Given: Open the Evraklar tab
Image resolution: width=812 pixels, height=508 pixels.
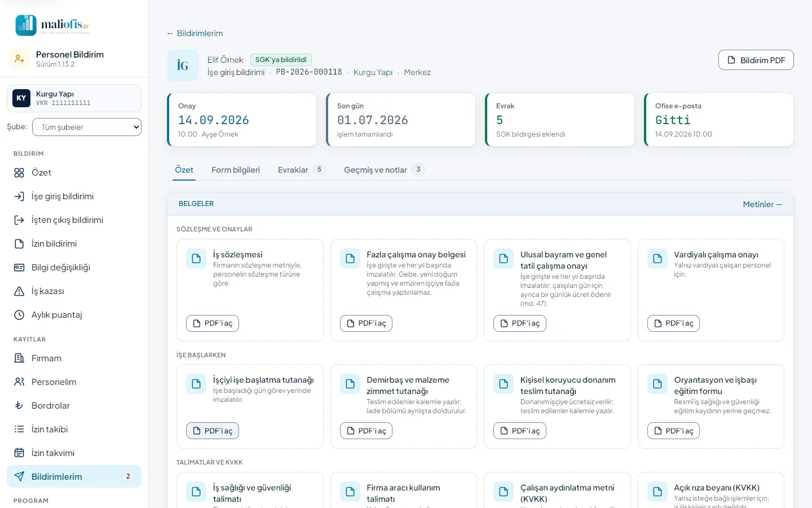Looking at the screenshot, I should pos(301,170).
